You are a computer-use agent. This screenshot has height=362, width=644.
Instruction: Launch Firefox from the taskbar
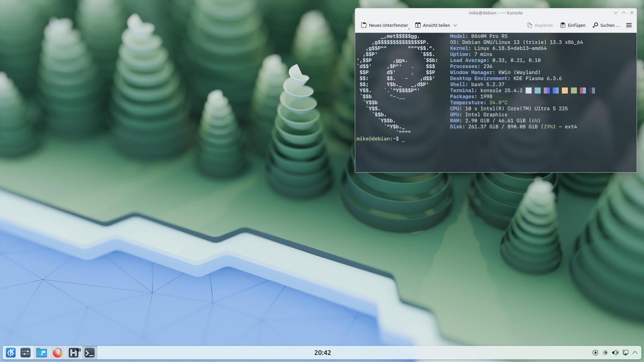point(58,353)
